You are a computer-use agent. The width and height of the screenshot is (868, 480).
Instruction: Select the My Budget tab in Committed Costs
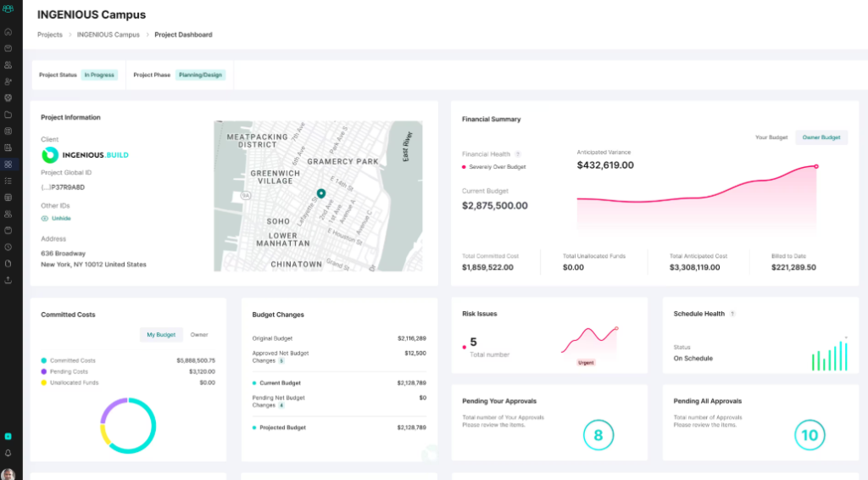[x=161, y=335]
